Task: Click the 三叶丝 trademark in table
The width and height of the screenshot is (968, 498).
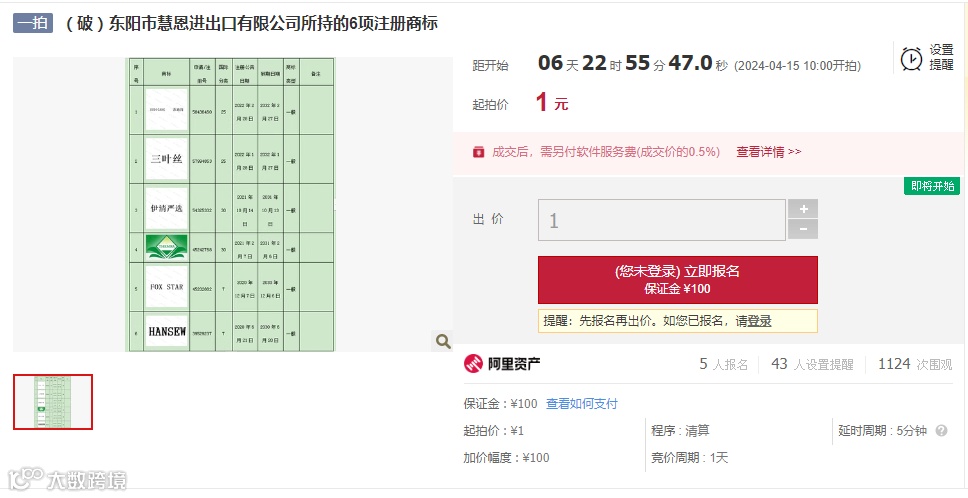Action: coord(167,159)
